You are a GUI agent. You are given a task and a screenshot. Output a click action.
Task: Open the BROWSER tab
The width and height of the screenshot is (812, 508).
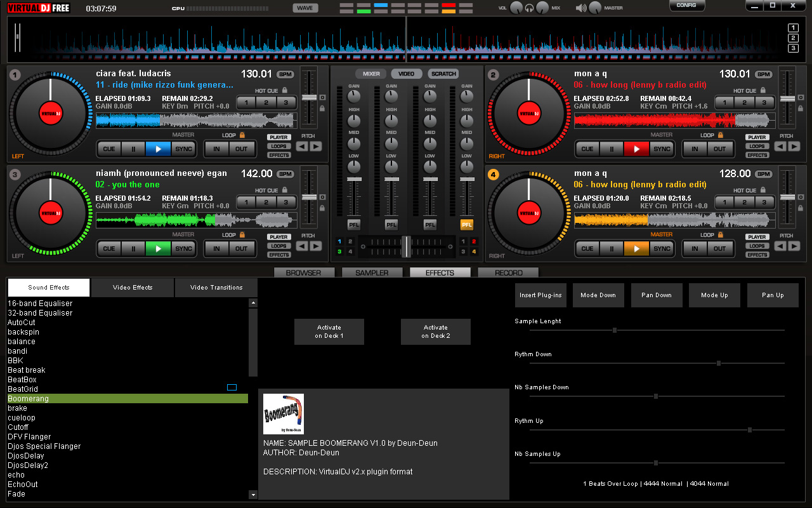(303, 272)
